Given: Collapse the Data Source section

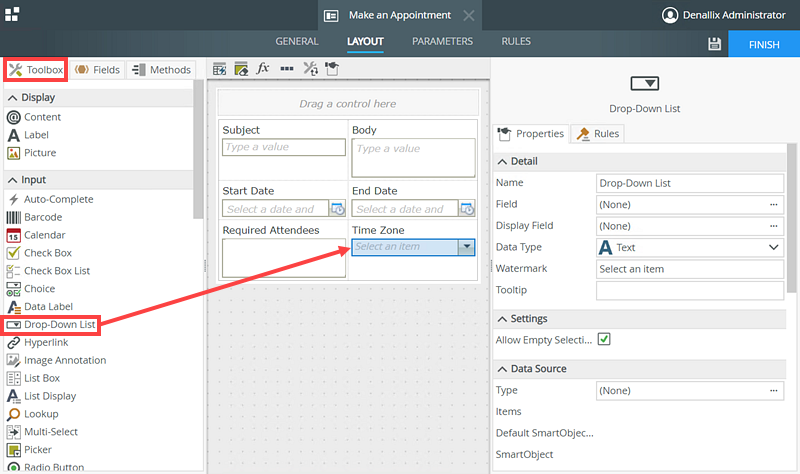Looking at the screenshot, I should point(502,369).
